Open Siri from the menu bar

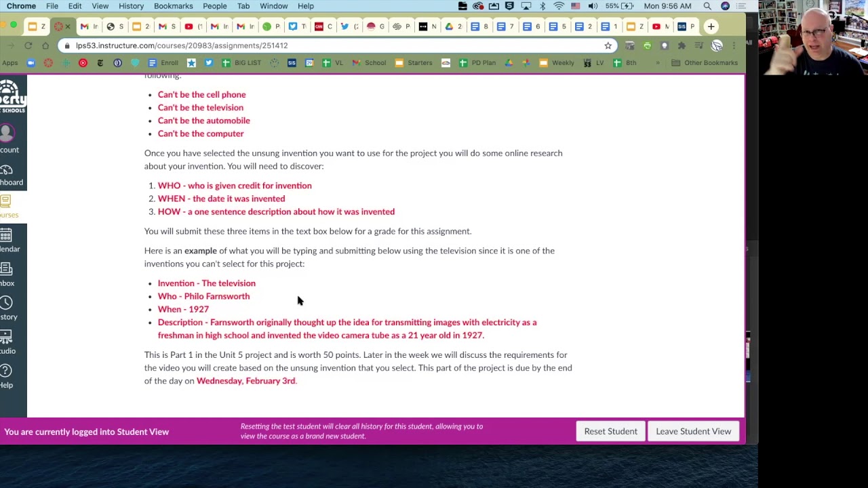(x=725, y=6)
